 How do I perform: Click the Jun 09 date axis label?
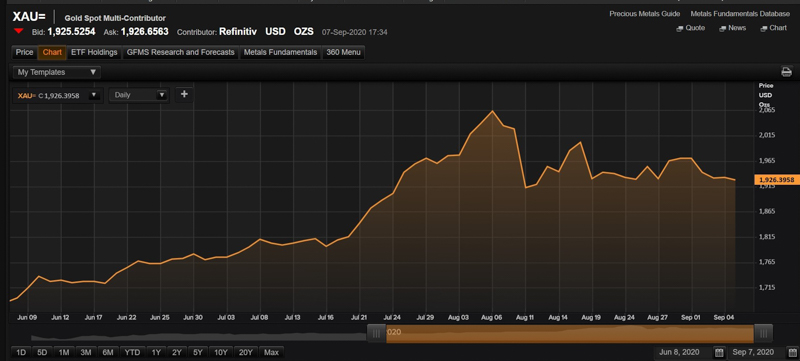[27, 317]
